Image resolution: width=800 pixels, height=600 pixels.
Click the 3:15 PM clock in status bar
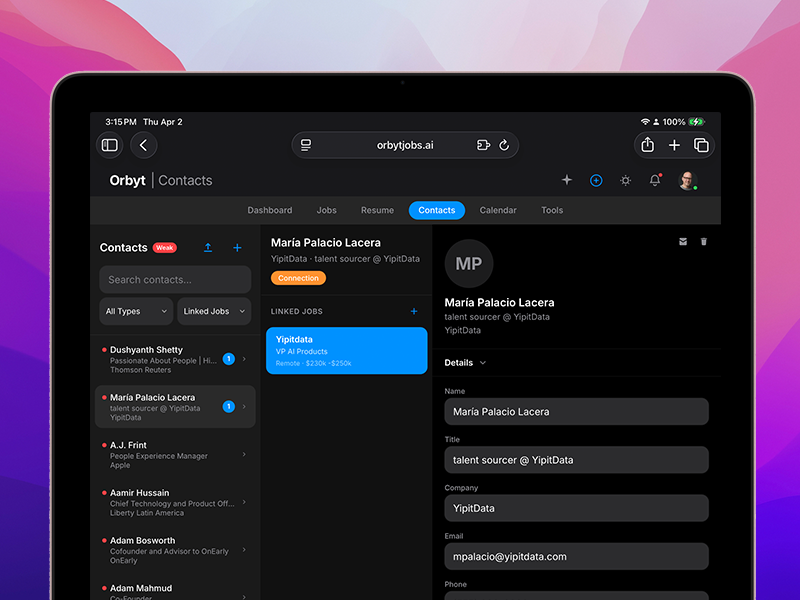[121, 122]
